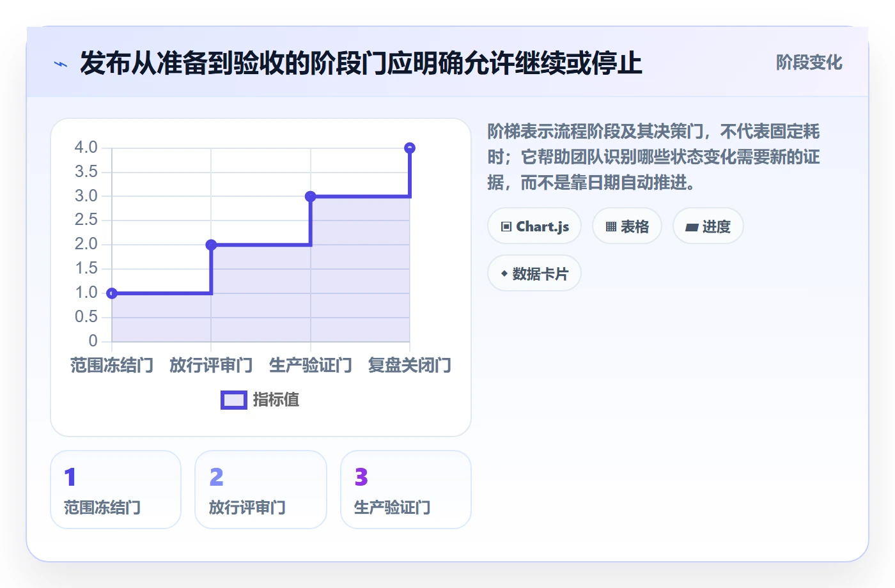This screenshot has height=588, width=895.
Task: Click the 数据卡片 diamond icon
Action: [504, 274]
